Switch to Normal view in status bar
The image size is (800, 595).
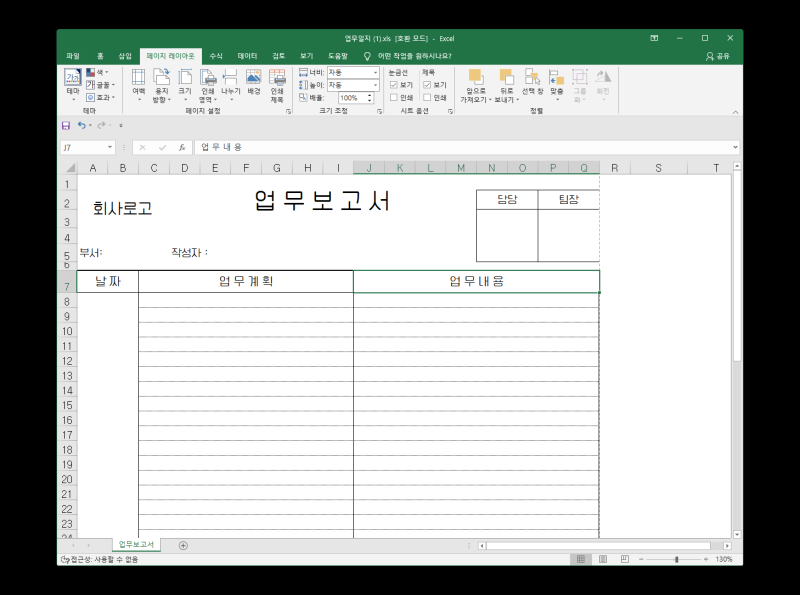tap(581, 559)
